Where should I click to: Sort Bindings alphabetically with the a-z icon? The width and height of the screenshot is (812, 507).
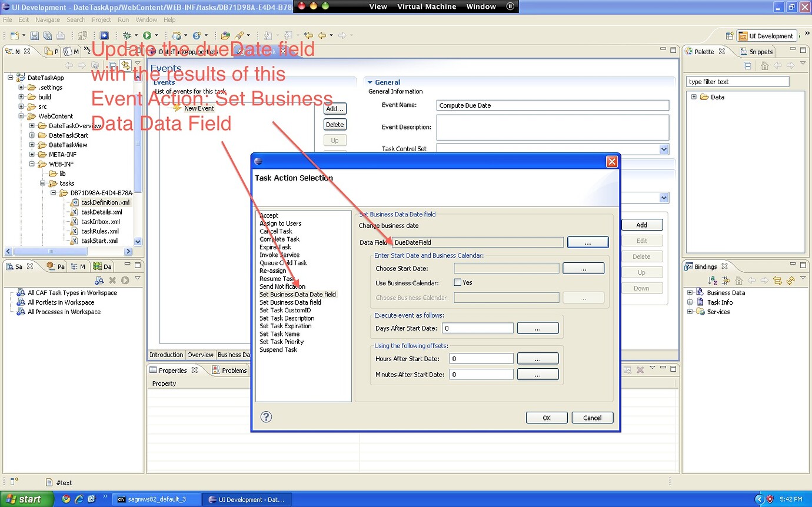(x=713, y=281)
